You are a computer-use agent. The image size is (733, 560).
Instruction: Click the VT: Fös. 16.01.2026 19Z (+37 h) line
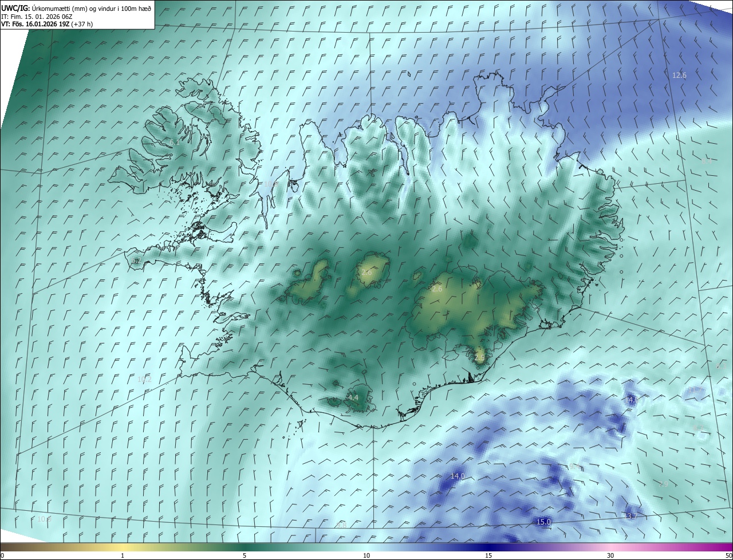click(47, 24)
